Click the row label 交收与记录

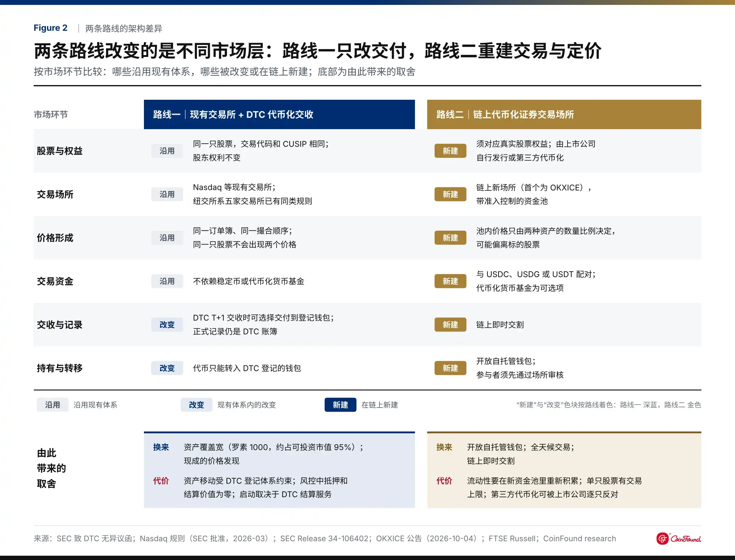[60, 325]
